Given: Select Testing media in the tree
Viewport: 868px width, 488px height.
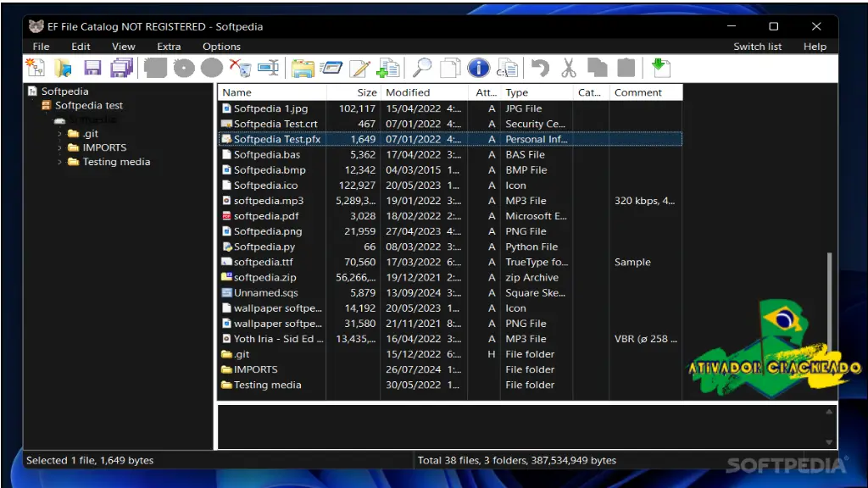Looking at the screenshot, I should click(x=116, y=162).
